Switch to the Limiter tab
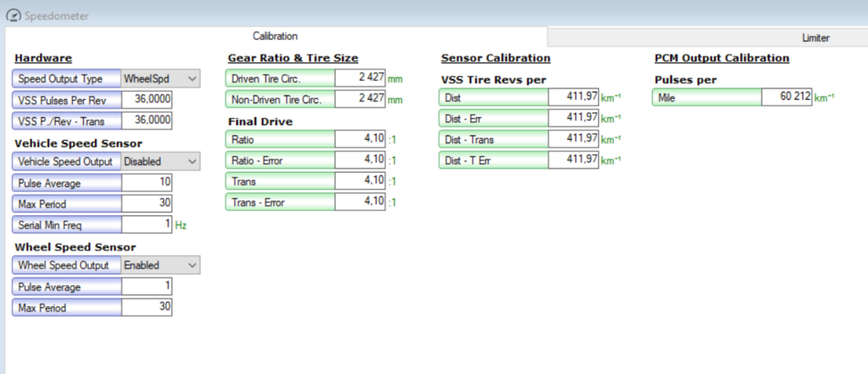Image resolution: width=868 pixels, height=374 pixels. coord(815,38)
